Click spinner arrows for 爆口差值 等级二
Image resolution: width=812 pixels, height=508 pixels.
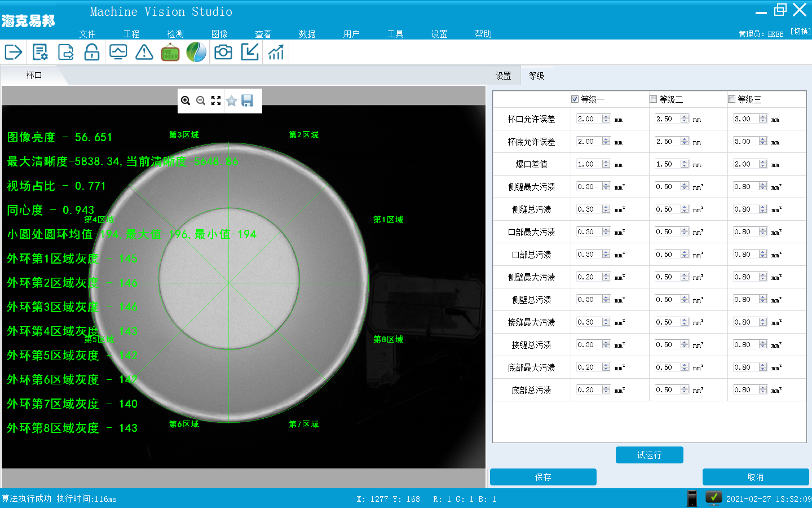685,164
